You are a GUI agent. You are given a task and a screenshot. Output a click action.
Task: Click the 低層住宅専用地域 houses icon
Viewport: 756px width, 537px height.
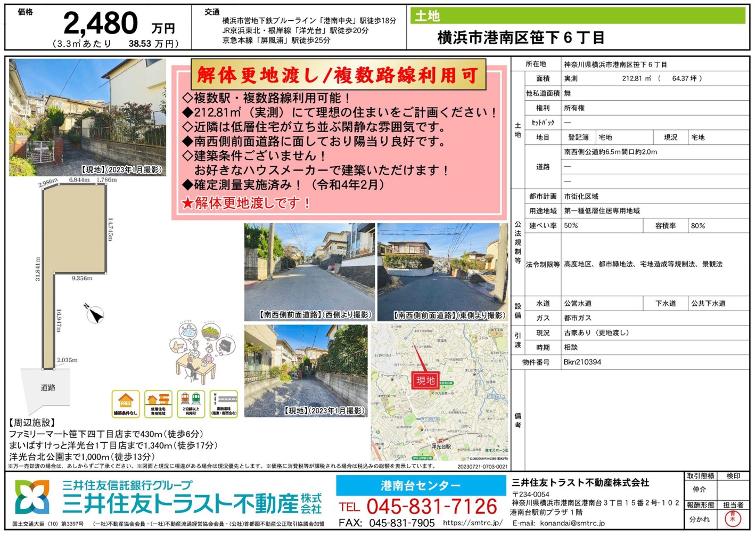158,404
